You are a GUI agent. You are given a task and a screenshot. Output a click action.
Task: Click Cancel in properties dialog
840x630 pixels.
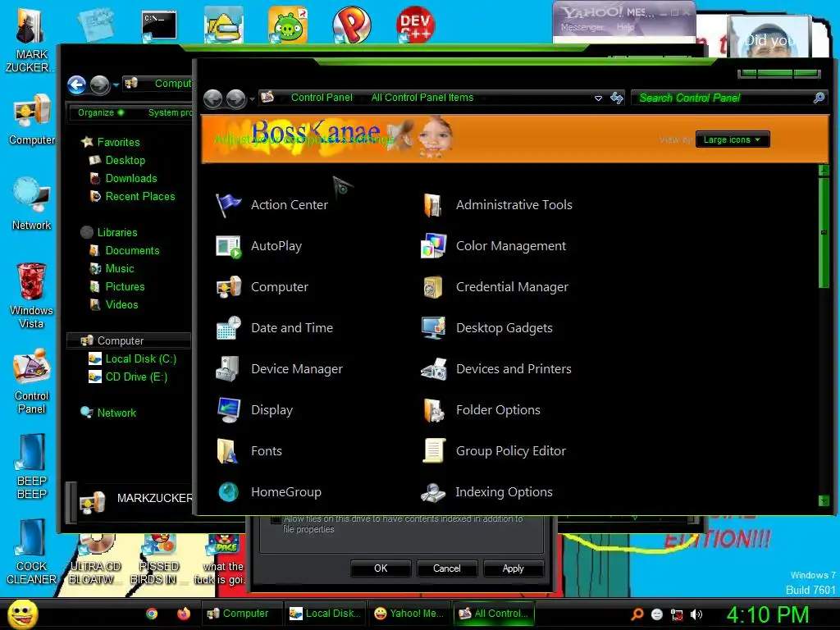[x=447, y=568]
